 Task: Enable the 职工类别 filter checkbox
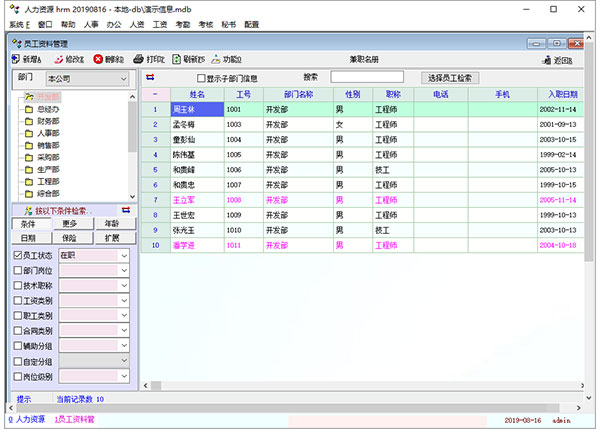(18, 316)
